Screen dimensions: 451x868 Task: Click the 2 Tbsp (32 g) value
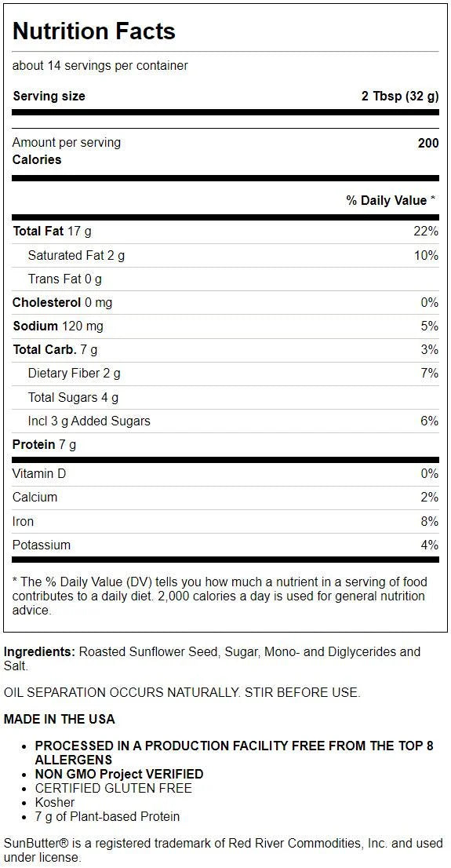pos(400,97)
